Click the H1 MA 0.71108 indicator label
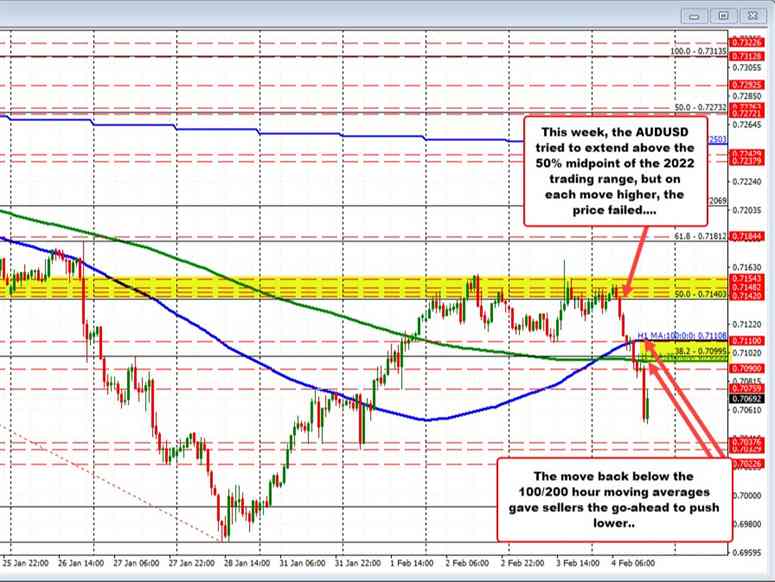 point(682,335)
